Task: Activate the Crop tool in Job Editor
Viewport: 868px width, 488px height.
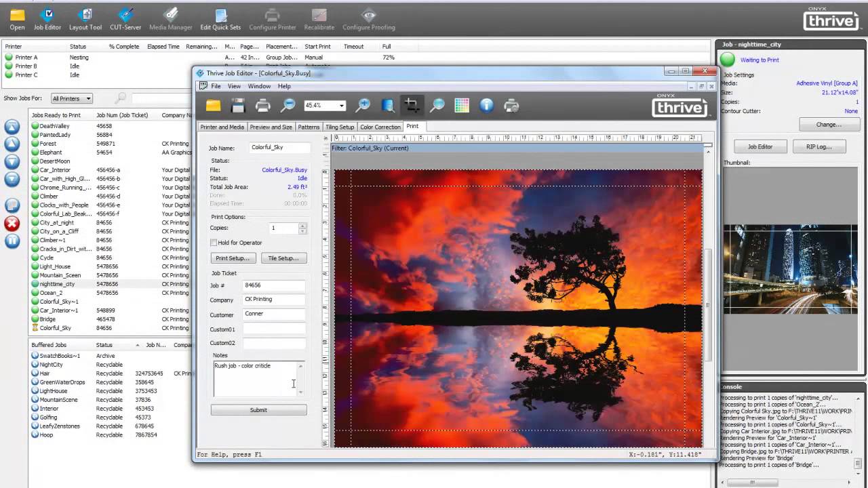Action: click(x=411, y=105)
